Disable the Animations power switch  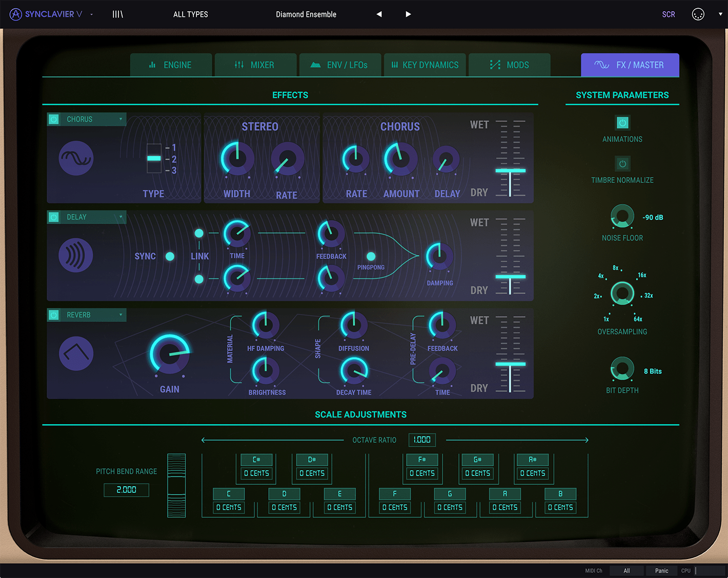pyautogui.click(x=622, y=123)
